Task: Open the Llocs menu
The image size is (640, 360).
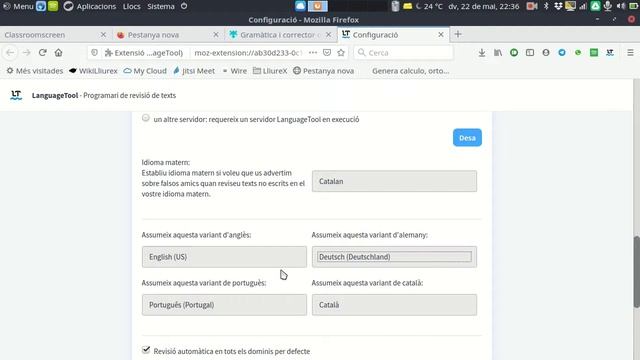Action: pos(131,6)
